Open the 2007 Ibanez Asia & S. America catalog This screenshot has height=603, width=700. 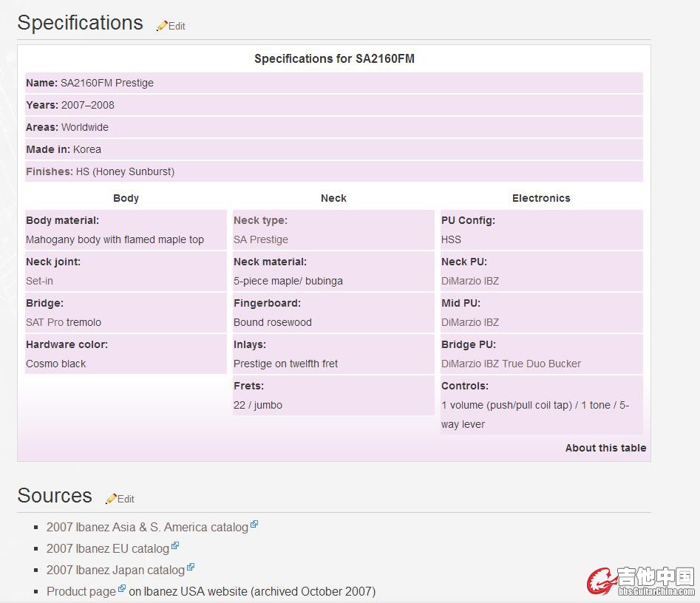pos(147,527)
